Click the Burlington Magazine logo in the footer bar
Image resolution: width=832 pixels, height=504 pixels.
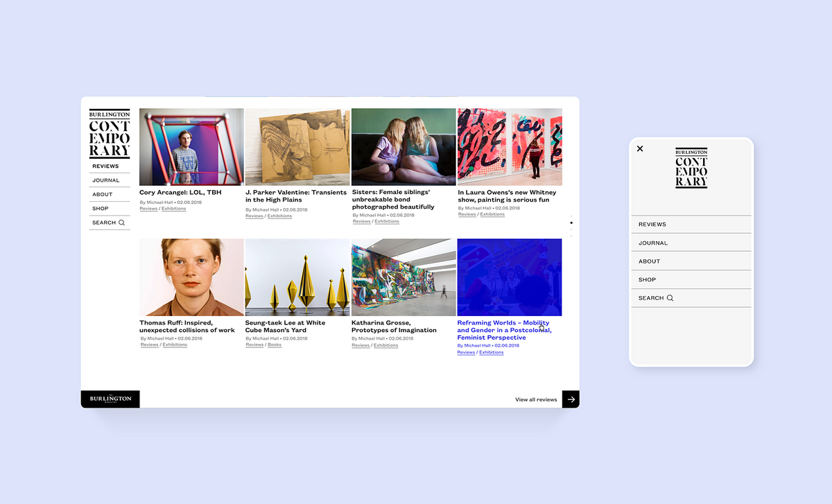tap(110, 399)
